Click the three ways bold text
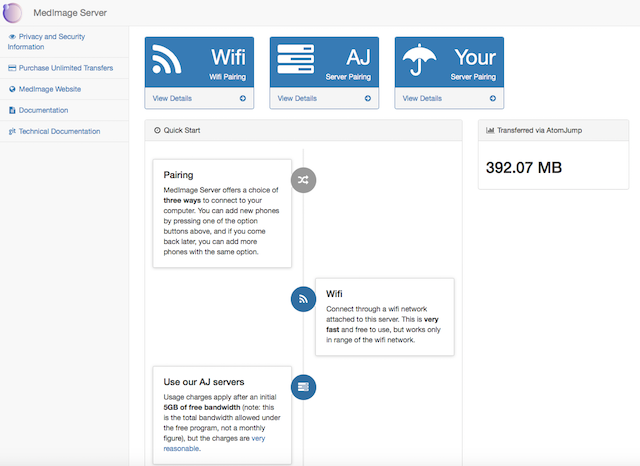640x466 pixels. 182,200
